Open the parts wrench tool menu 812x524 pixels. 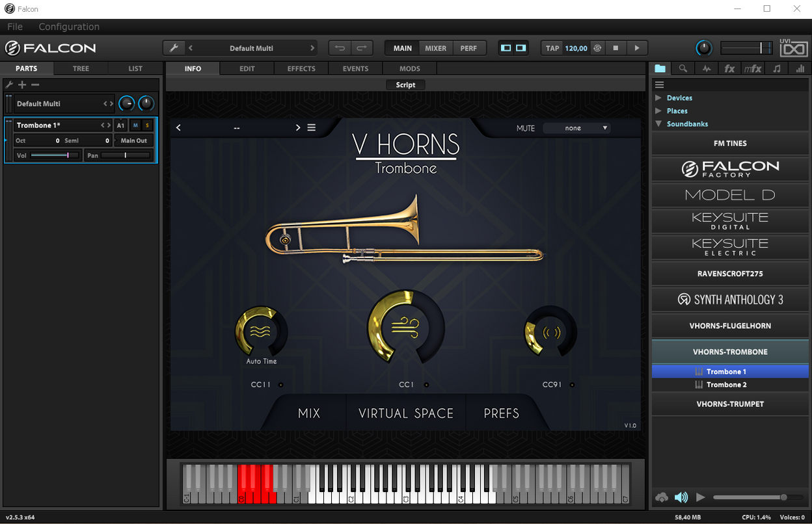click(x=9, y=85)
